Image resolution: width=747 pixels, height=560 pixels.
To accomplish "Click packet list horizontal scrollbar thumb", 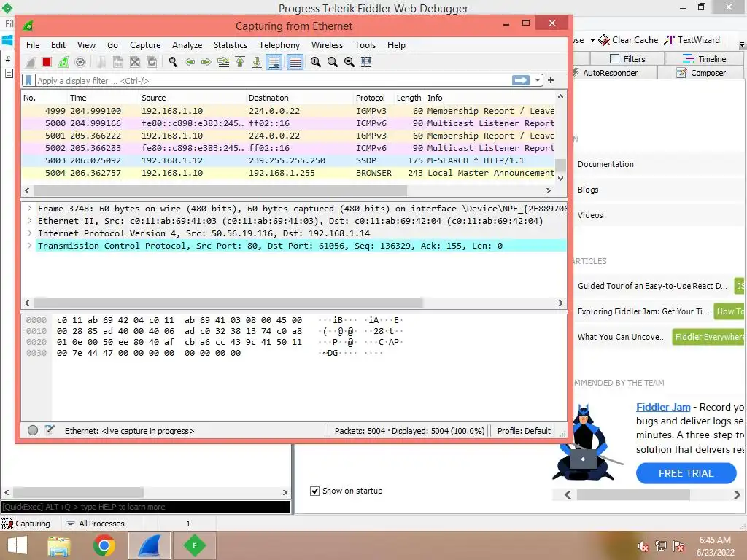I will tap(220, 190).
